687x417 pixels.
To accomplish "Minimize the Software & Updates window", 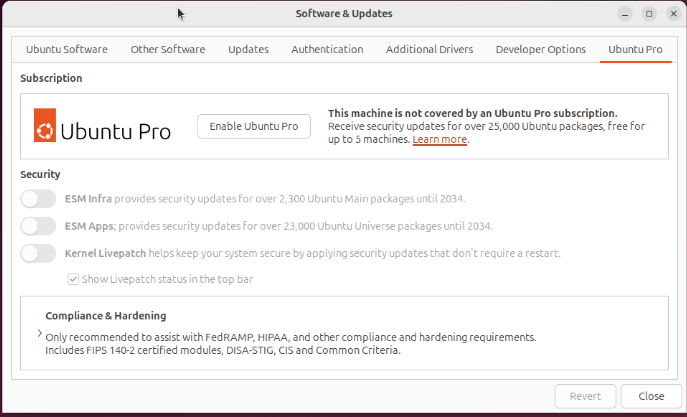I will coord(625,14).
